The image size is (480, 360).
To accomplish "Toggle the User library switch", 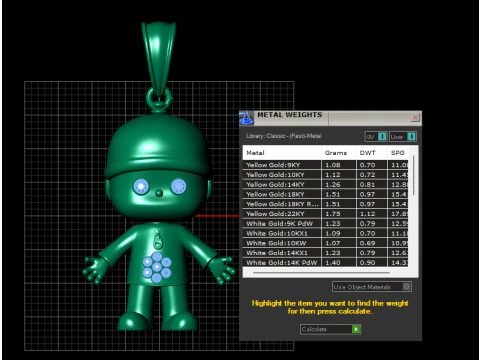I will (x=403, y=136).
